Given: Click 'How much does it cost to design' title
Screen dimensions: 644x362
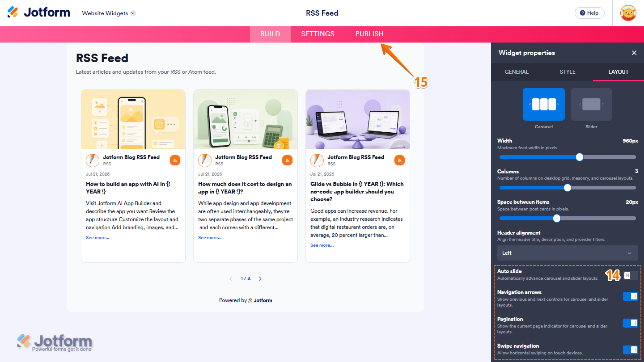Looking at the screenshot, I should point(245,188).
